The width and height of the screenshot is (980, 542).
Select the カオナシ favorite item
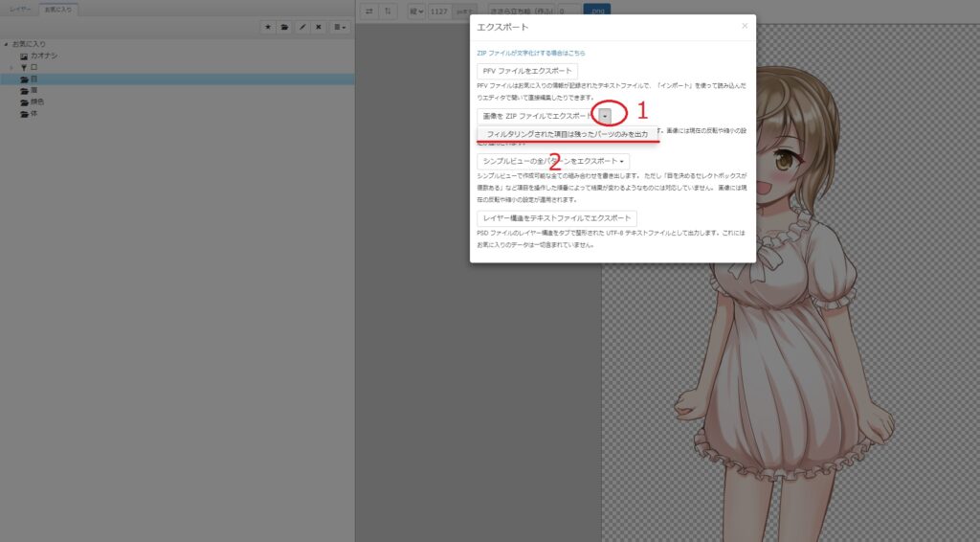pyautogui.click(x=44, y=56)
